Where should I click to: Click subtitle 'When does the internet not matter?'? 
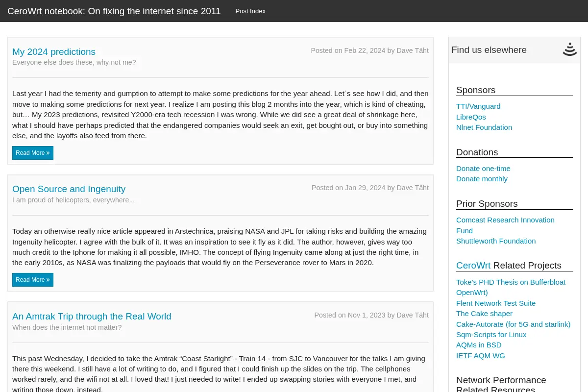(67, 327)
